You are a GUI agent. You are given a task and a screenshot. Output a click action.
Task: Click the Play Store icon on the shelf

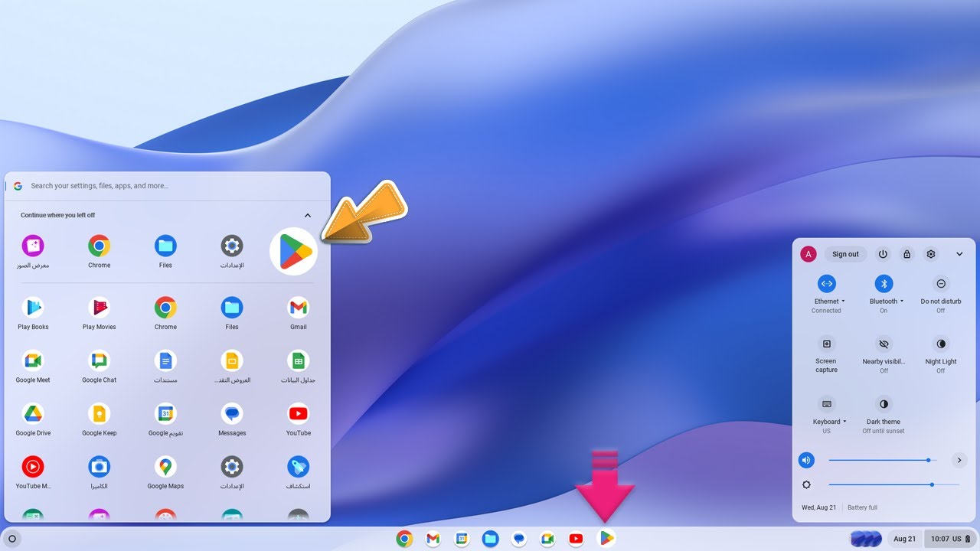[x=606, y=539]
